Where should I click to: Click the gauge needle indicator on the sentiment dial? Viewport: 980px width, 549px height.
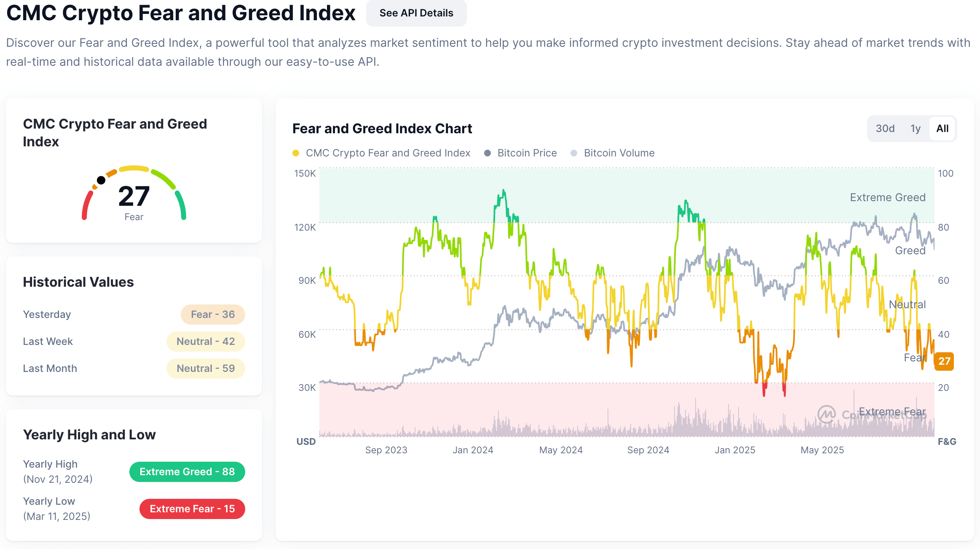click(x=101, y=180)
